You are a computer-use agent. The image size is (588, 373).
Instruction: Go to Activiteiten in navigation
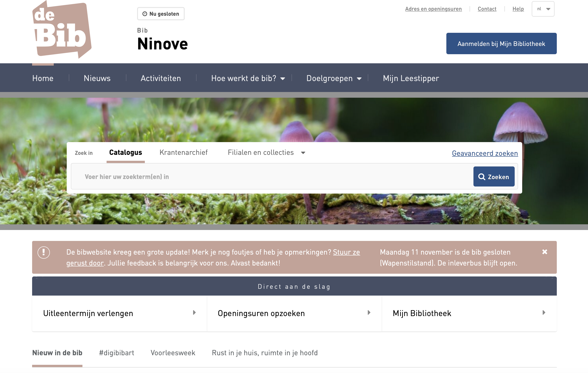point(161,78)
